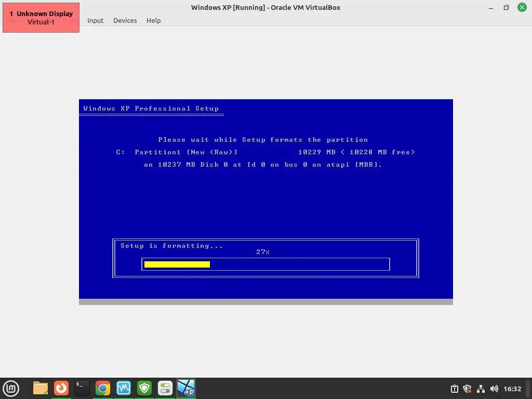The height and width of the screenshot is (399, 532).
Task: Close the Windows XP VirtualBox window
Action: [x=522, y=7]
